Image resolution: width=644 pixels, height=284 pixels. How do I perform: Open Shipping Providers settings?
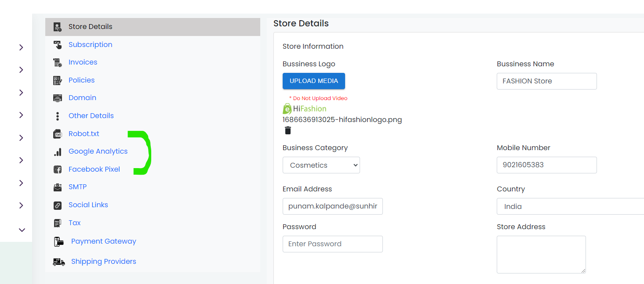103,261
